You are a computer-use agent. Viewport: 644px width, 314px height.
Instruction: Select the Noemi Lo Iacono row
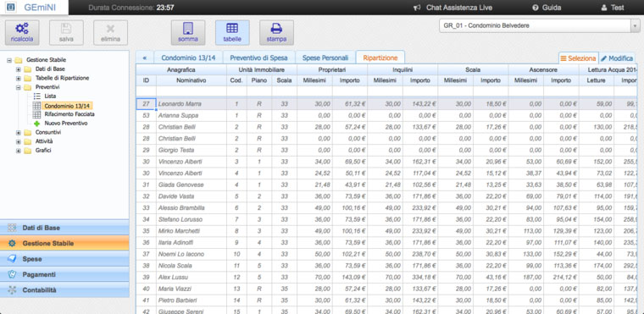tap(386, 254)
